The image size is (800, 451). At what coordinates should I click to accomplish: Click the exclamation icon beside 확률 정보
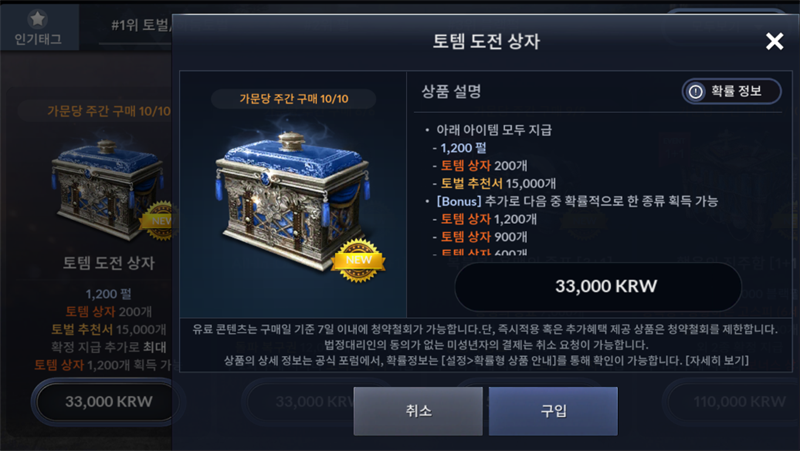(695, 91)
